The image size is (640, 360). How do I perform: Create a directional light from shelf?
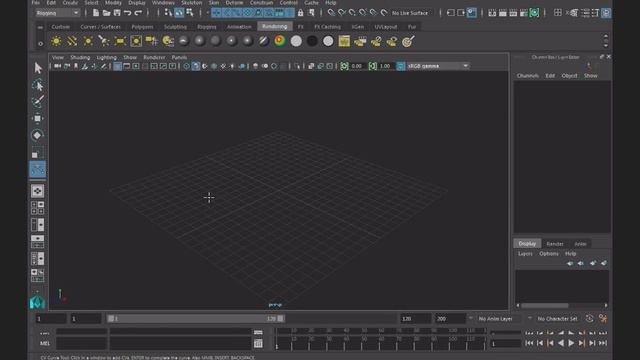[72, 41]
